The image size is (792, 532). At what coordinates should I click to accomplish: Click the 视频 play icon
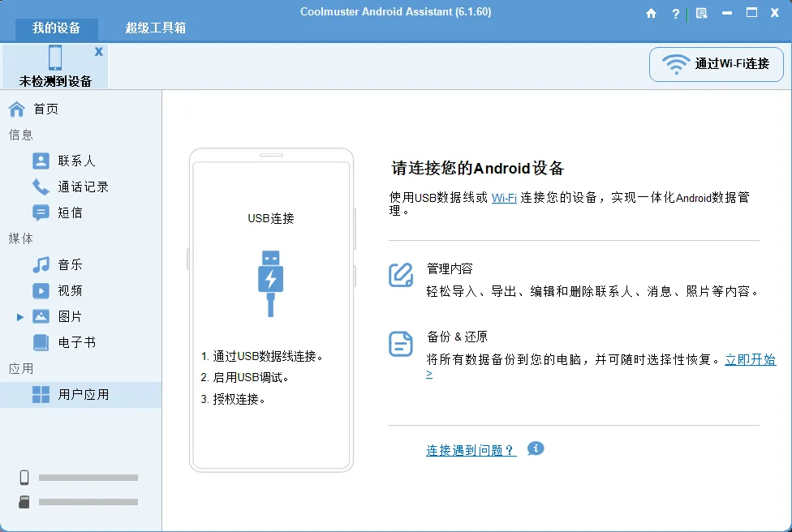41,290
